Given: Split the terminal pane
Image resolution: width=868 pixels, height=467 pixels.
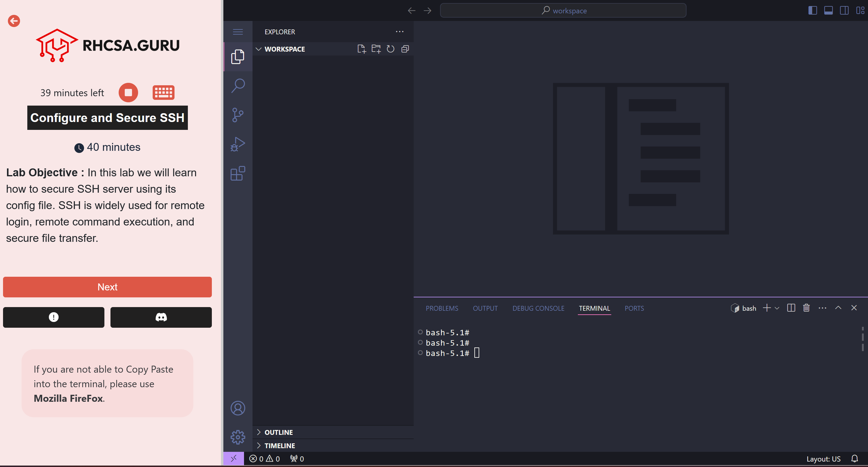Looking at the screenshot, I should coord(791,308).
